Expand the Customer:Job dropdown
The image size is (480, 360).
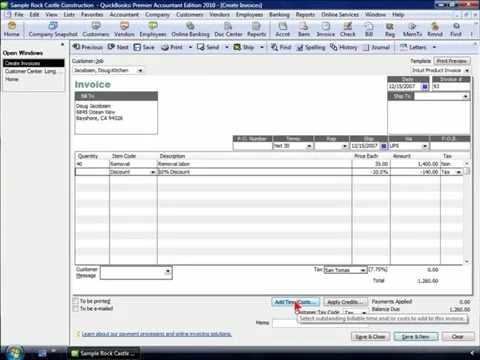140,71
